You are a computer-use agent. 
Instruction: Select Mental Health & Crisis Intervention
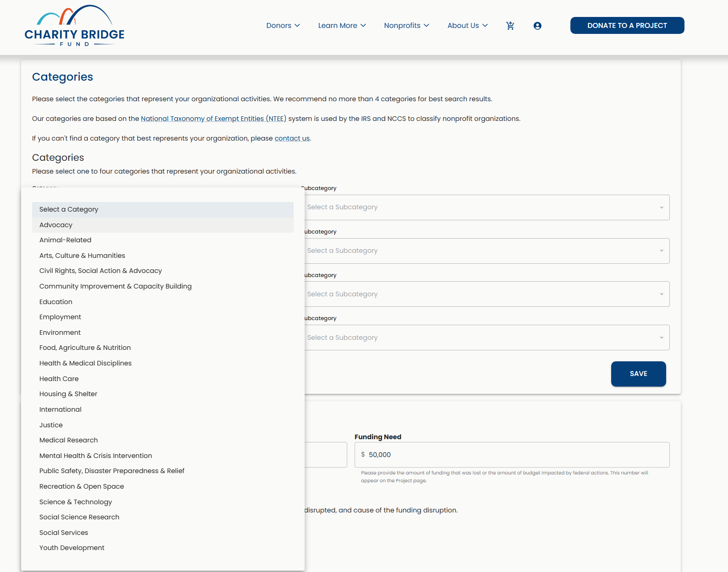click(163, 456)
